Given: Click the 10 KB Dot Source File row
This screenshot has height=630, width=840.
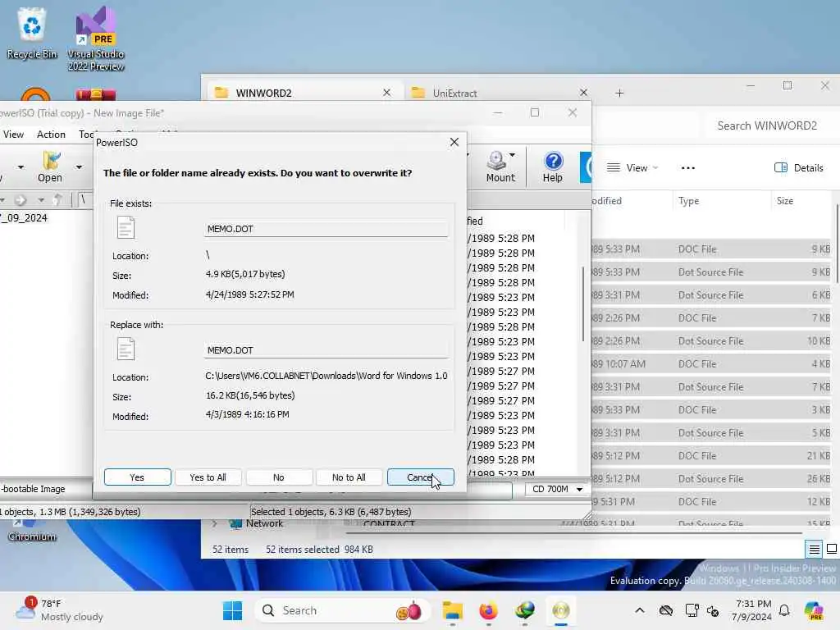Looking at the screenshot, I should pyautogui.click(x=711, y=340).
